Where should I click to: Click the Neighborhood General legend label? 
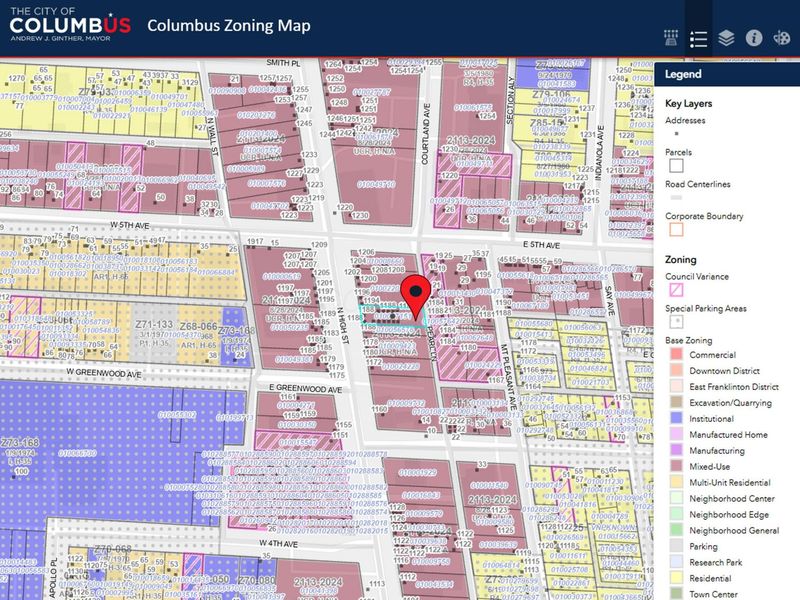point(734,531)
